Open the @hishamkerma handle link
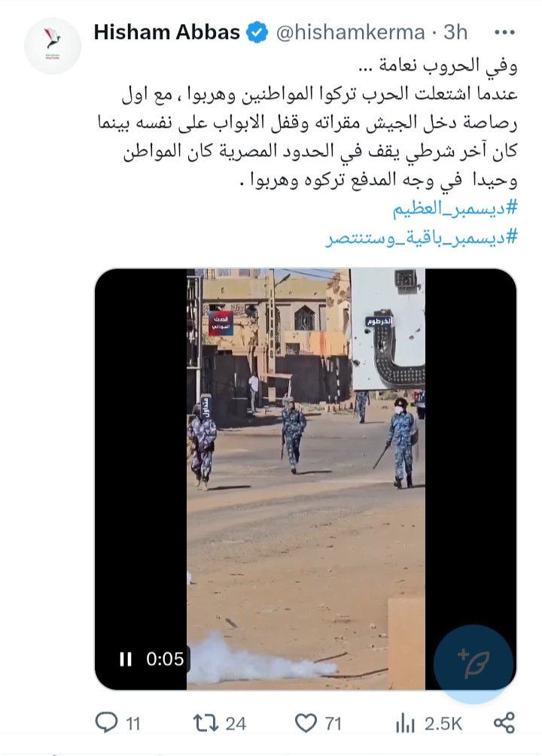Screen dimensions: 542x756 [350, 32]
